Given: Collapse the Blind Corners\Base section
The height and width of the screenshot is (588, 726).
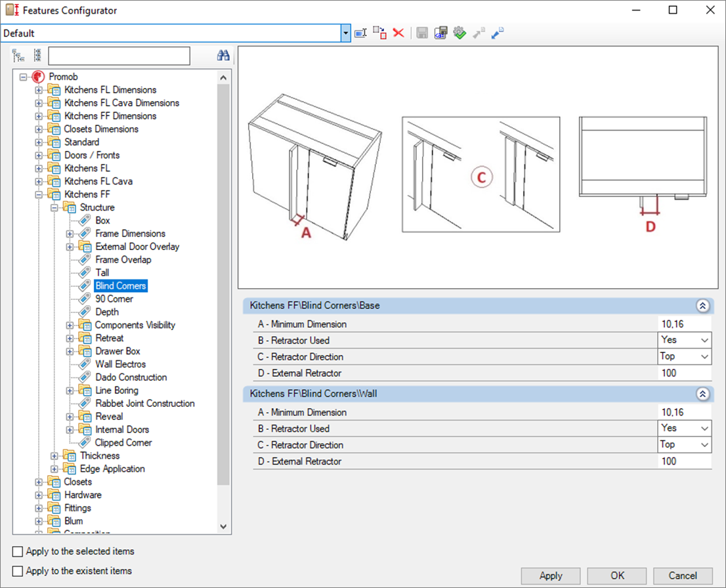Looking at the screenshot, I should click(x=702, y=305).
